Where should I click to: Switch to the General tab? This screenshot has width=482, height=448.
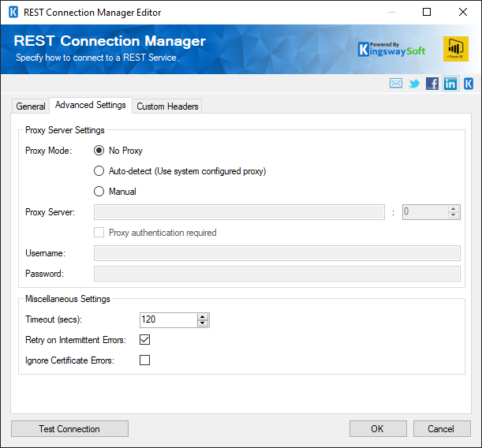coord(31,106)
